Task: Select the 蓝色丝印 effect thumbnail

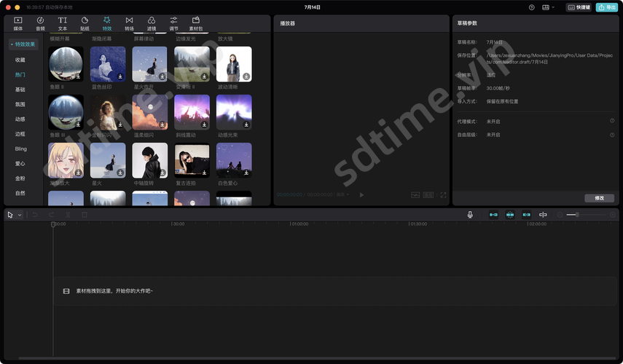Action: [x=108, y=64]
